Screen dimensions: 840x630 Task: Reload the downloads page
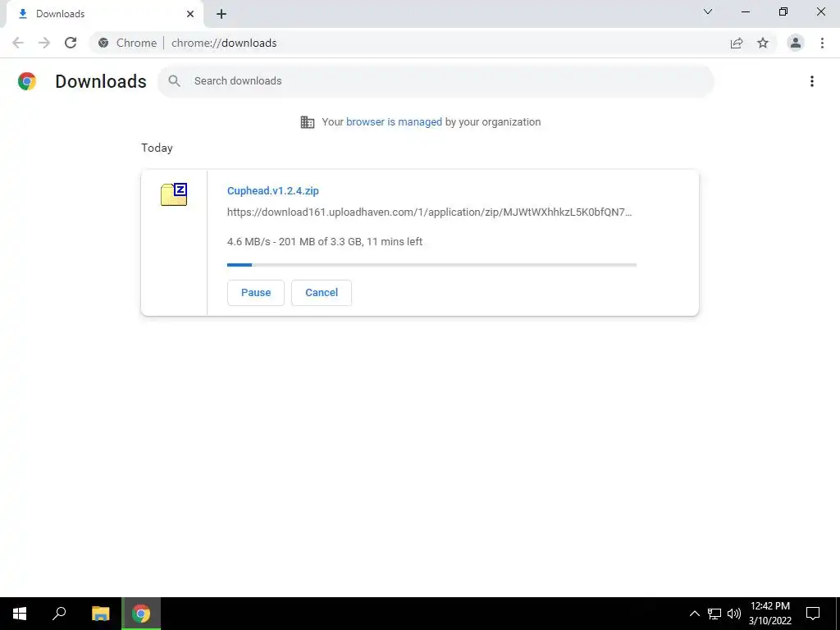point(71,43)
